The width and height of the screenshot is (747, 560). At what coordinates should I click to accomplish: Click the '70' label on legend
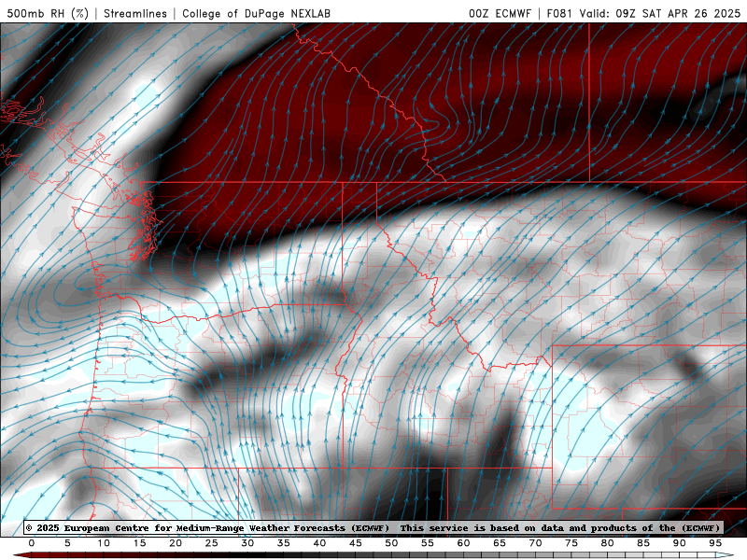pyautogui.click(x=535, y=543)
